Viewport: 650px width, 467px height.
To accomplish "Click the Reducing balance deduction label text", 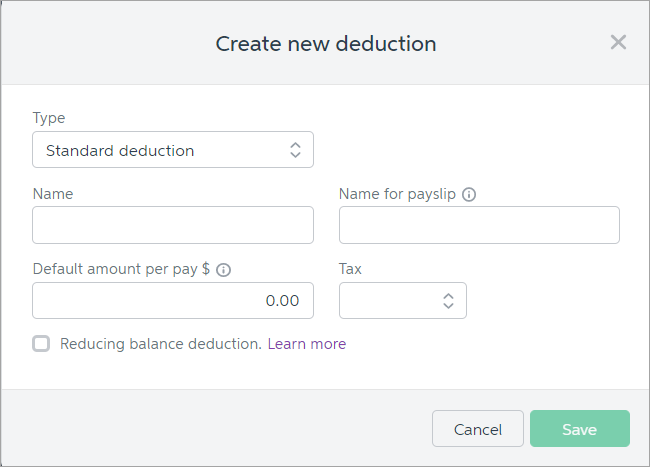I will point(160,344).
